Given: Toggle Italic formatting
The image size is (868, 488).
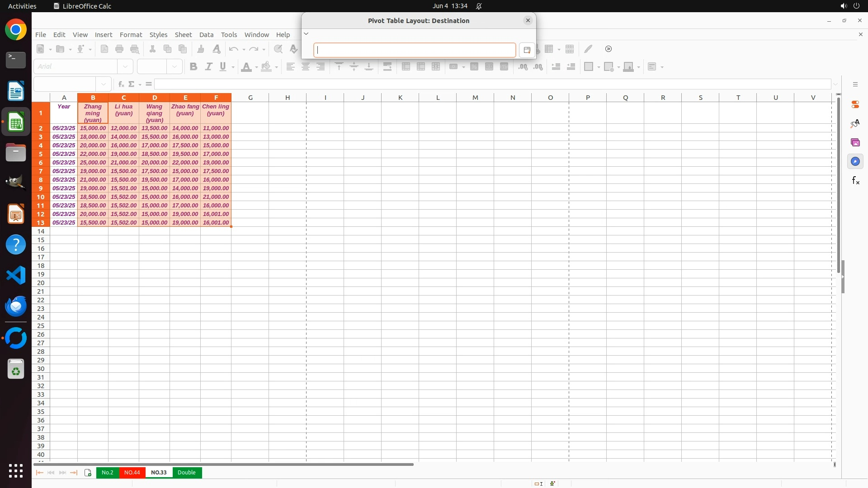Looking at the screenshot, I should pos(208,67).
